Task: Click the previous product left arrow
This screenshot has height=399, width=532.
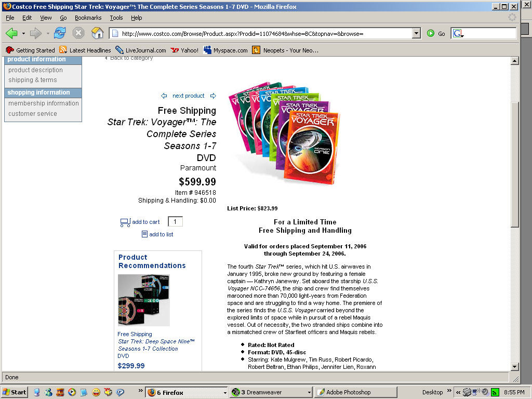Action: 164,96
